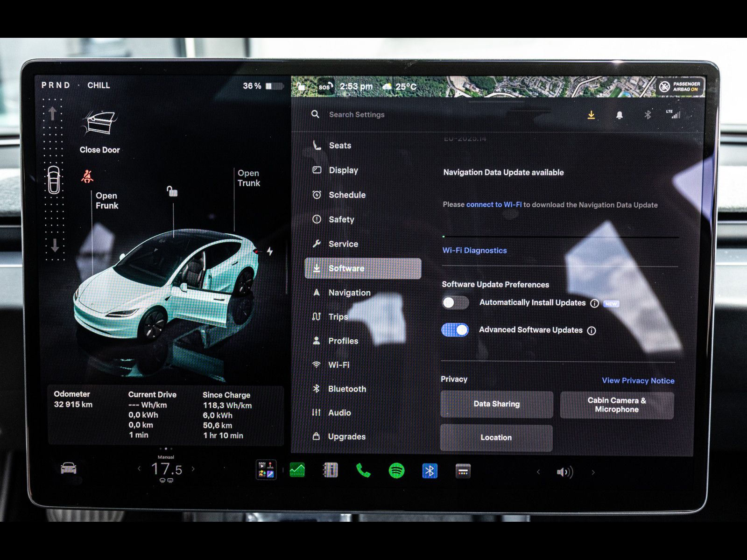
Task: Increase temperature with right chevron
Action: (x=193, y=469)
